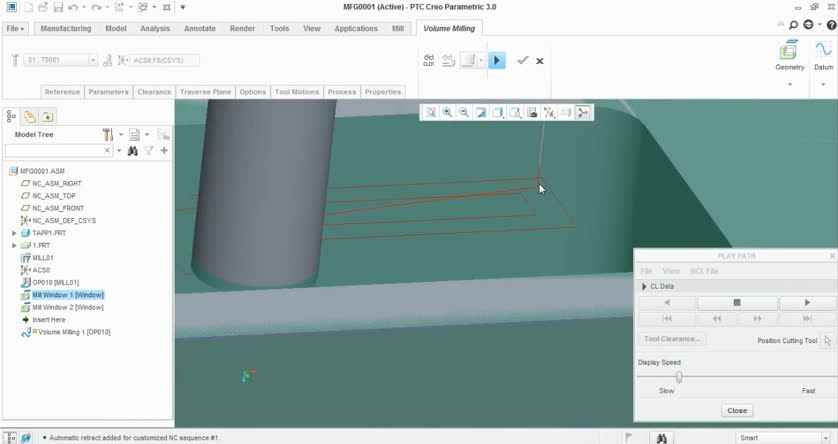Switch to the Annotate ribbon tab
Viewport: 838px width, 444px height.
point(200,28)
